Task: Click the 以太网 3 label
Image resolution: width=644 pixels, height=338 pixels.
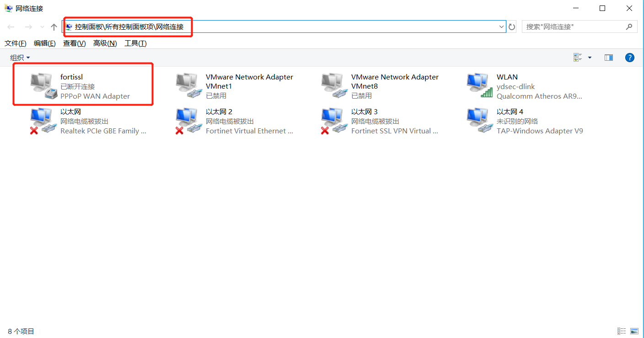Action: pyautogui.click(x=365, y=112)
